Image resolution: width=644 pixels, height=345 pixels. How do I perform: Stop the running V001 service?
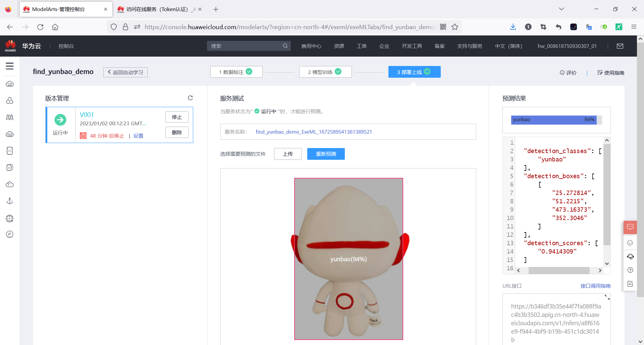point(177,117)
